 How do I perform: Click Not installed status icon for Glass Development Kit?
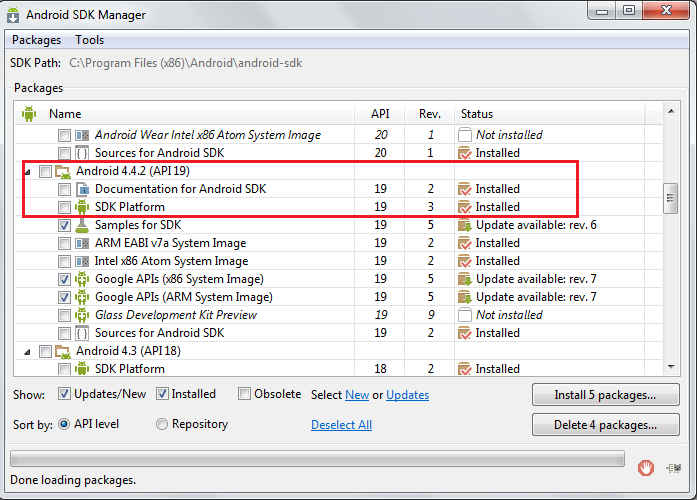pos(465,315)
